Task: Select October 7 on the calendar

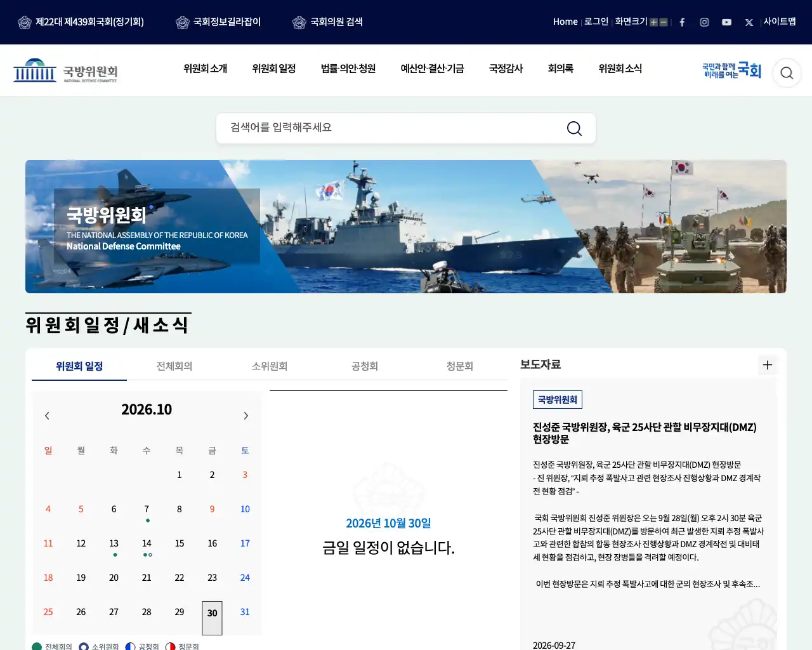Action: (147, 509)
